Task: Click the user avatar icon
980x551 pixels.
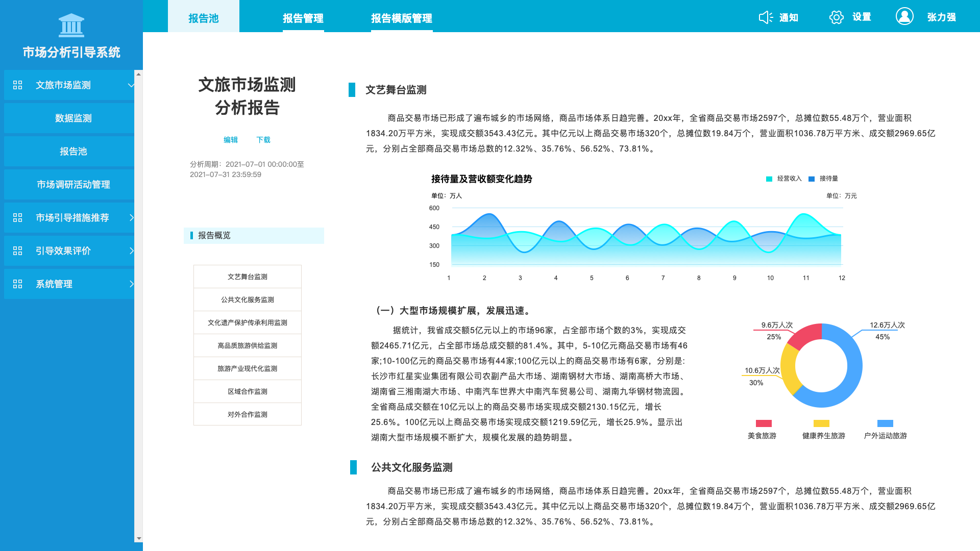Action: click(904, 16)
